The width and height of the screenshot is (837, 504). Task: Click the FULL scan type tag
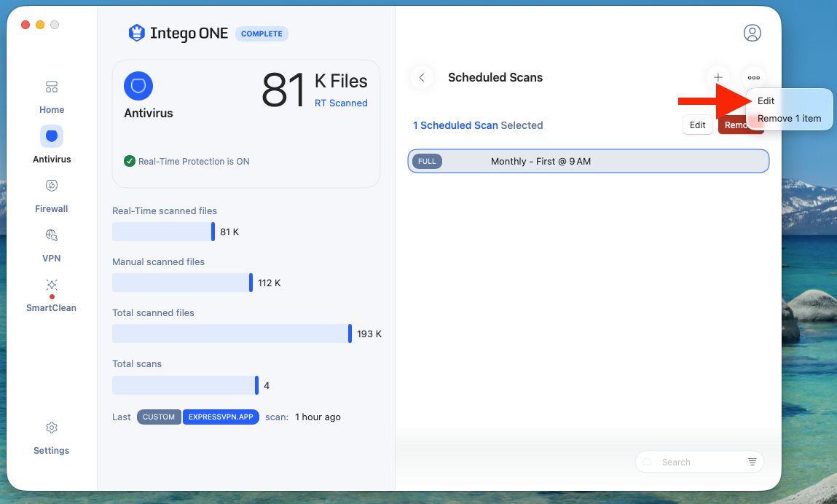pos(427,161)
